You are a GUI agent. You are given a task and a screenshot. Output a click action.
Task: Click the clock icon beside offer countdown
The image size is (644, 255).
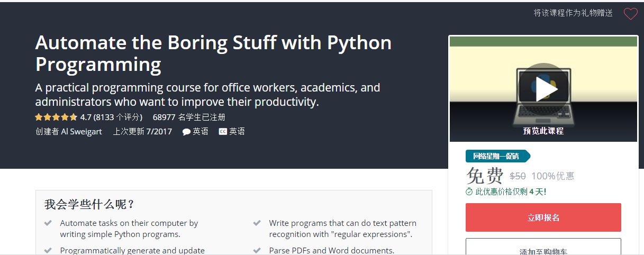click(469, 192)
